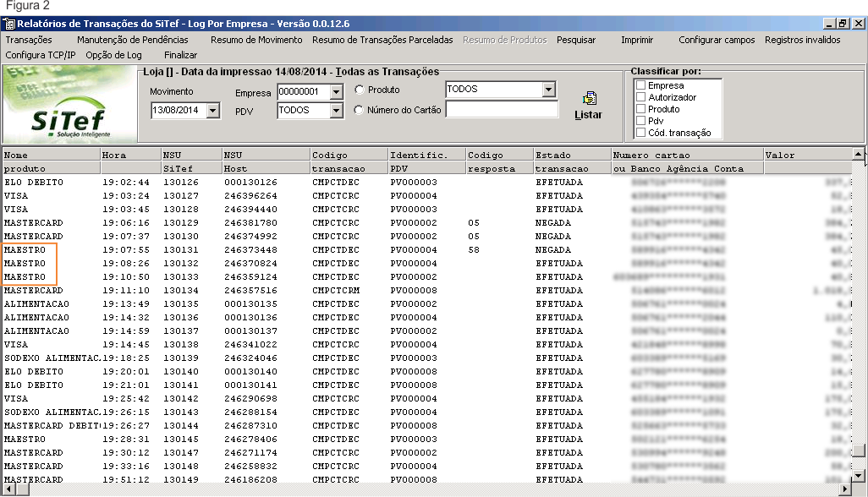
Task: Click NEGADA status at row 130130
Action: (553, 237)
